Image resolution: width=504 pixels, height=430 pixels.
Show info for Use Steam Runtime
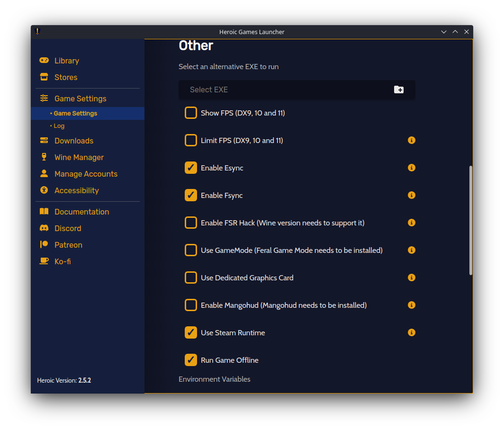coord(412,332)
